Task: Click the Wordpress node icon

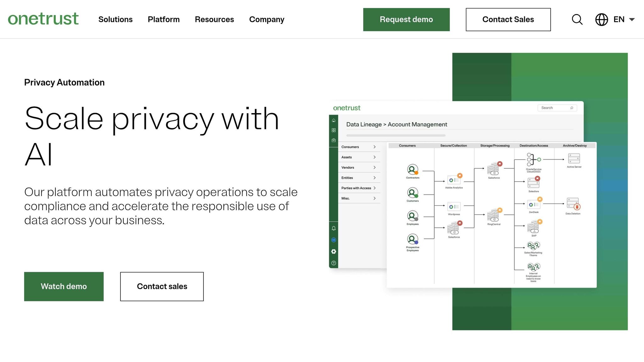Action: (x=454, y=206)
